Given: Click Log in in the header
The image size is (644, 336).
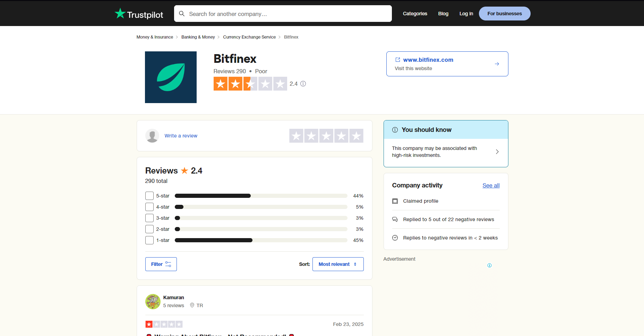Looking at the screenshot, I should pyautogui.click(x=466, y=14).
